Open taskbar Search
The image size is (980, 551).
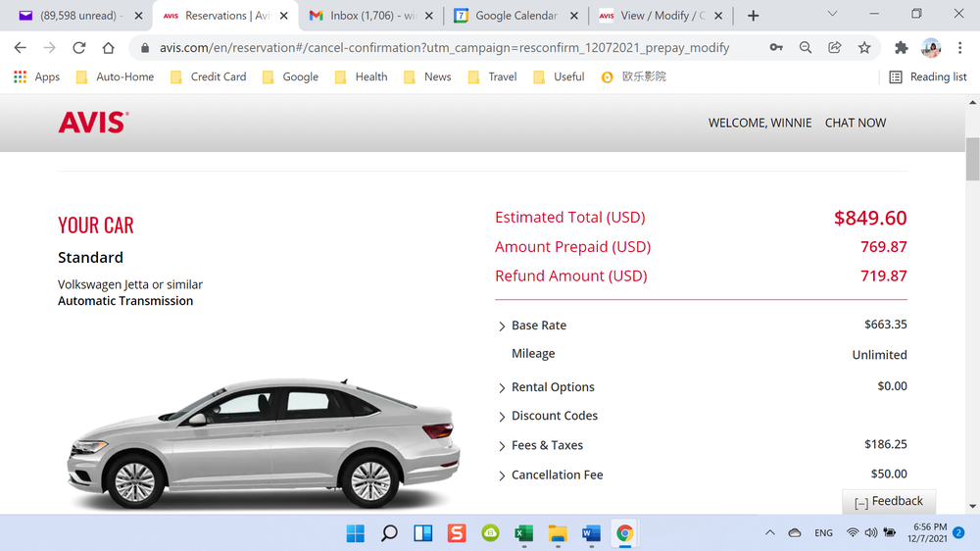pos(389,533)
